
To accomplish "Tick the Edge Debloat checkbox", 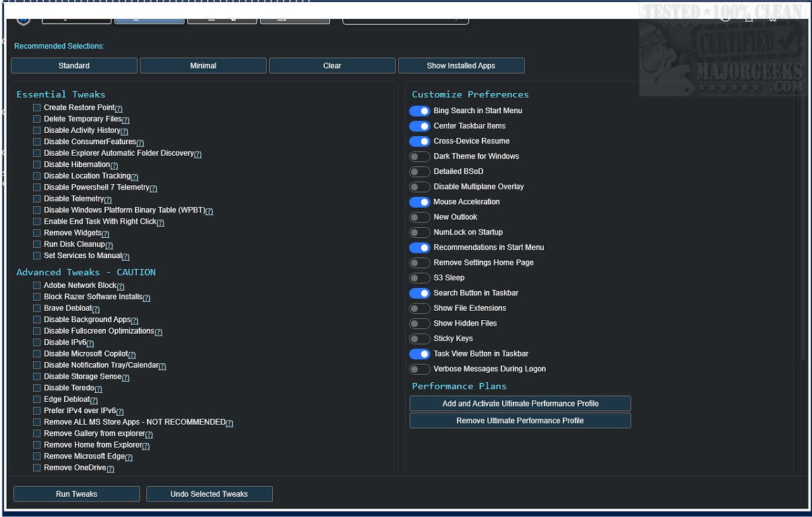I will [37, 400].
